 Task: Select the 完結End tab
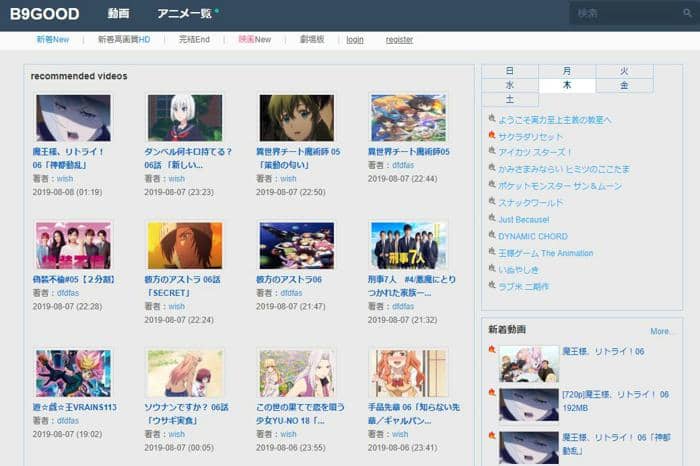pos(194,39)
